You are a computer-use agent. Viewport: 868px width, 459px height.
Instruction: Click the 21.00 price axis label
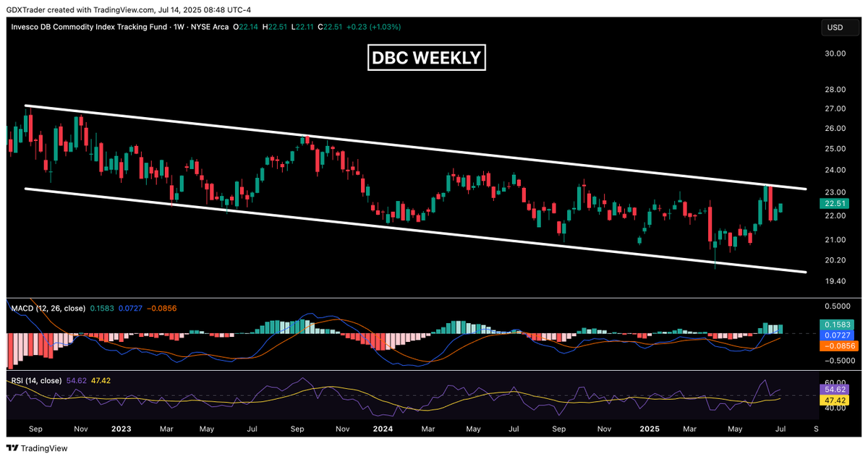[835, 240]
